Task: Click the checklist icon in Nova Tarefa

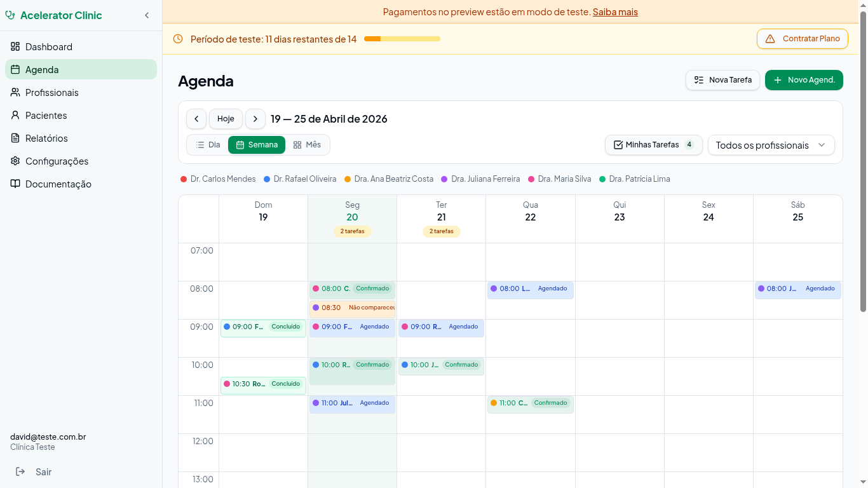Action: pos(699,80)
